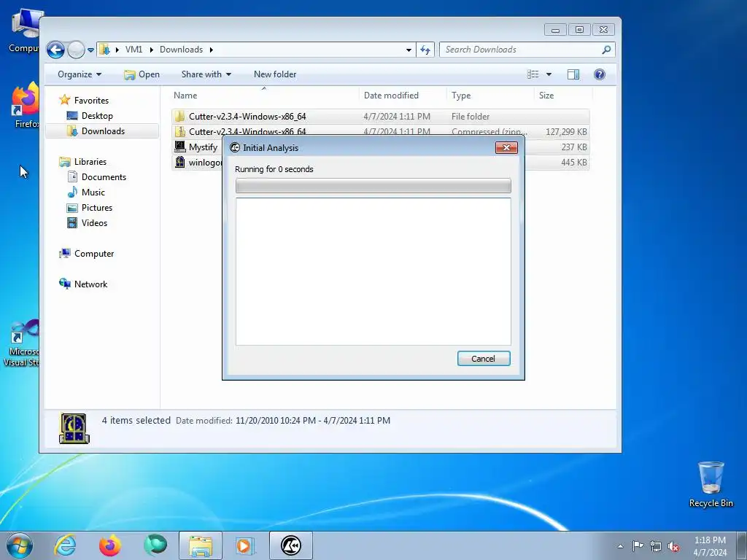Image resolution: width=747 pixels, height=560 pixels.
Task: Select the Firefox desktop shortcut
Action: tap(25, 106)
